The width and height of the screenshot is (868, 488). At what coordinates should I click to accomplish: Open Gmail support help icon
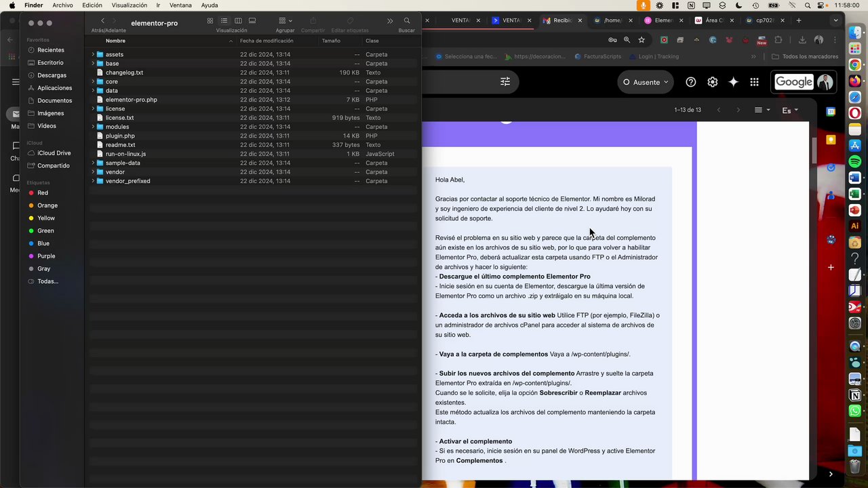691,82
